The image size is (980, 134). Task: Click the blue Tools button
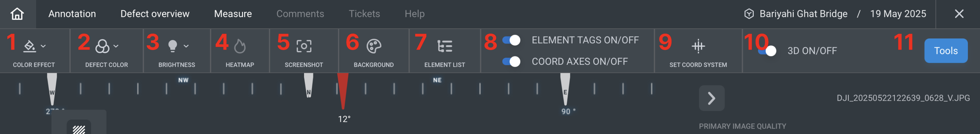click(x=945, y=51)
